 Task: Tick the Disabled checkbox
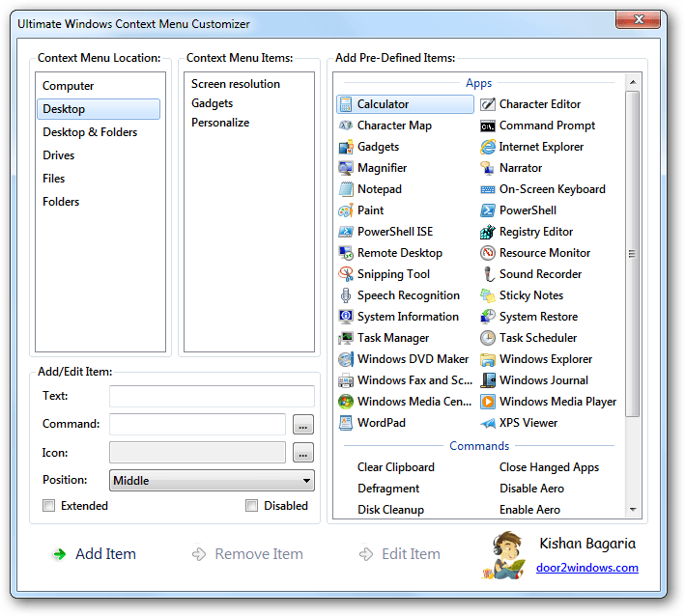pyautogui.click(x=251, y=506)
